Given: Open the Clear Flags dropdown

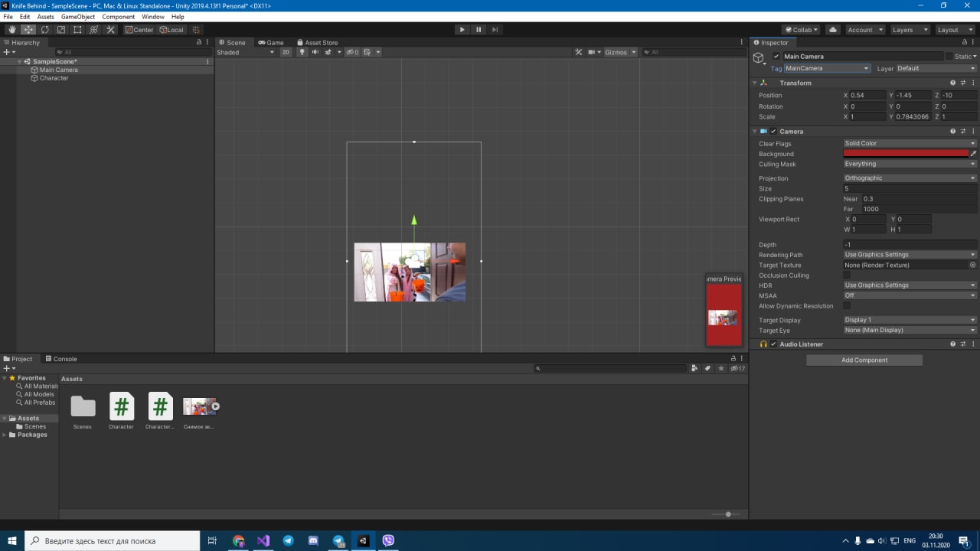Looking at the screenshot, I should pyautogui.click(x=910, y=143).
